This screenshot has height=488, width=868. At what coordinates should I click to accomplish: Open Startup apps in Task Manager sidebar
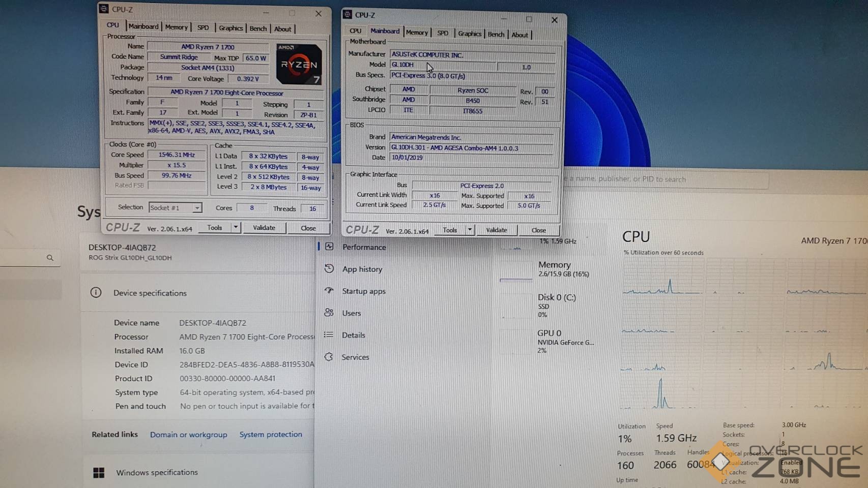(364, 291)
